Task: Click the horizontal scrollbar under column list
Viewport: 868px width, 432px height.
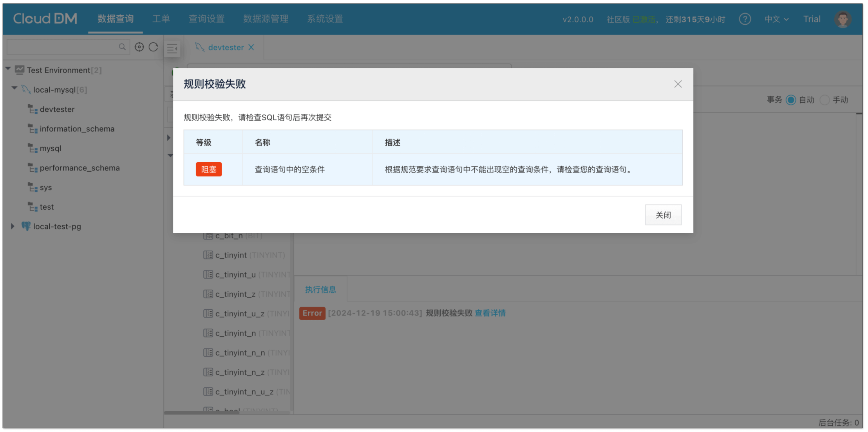Action: (x=202, y=412)
